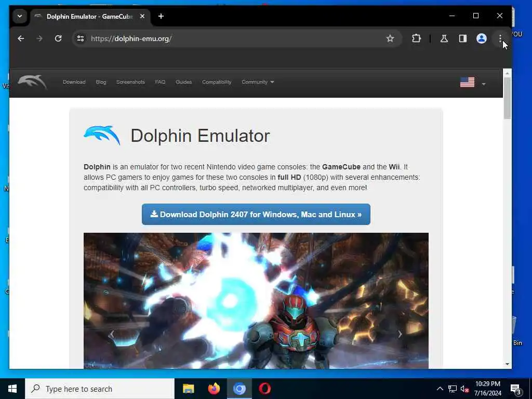
Task: Open Chrome Labs flask icon
Action: tap(444, 38)
